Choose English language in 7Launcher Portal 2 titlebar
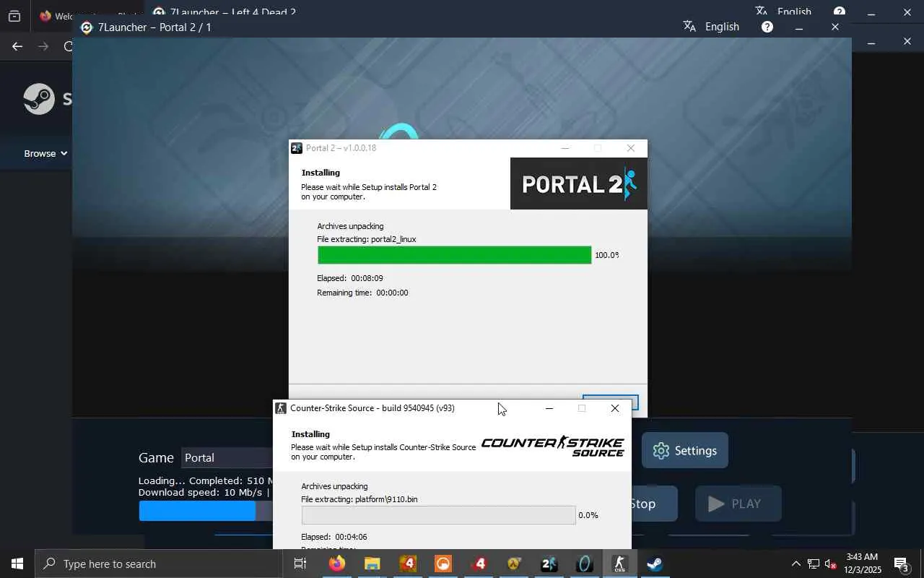Viewport: 924px width, 578px height. point(722,27)
